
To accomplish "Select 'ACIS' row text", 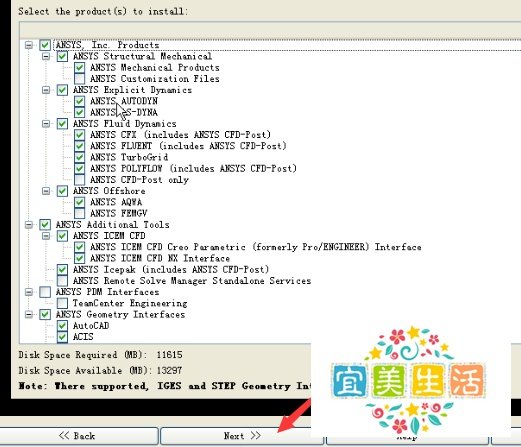I will coord(83,337).
